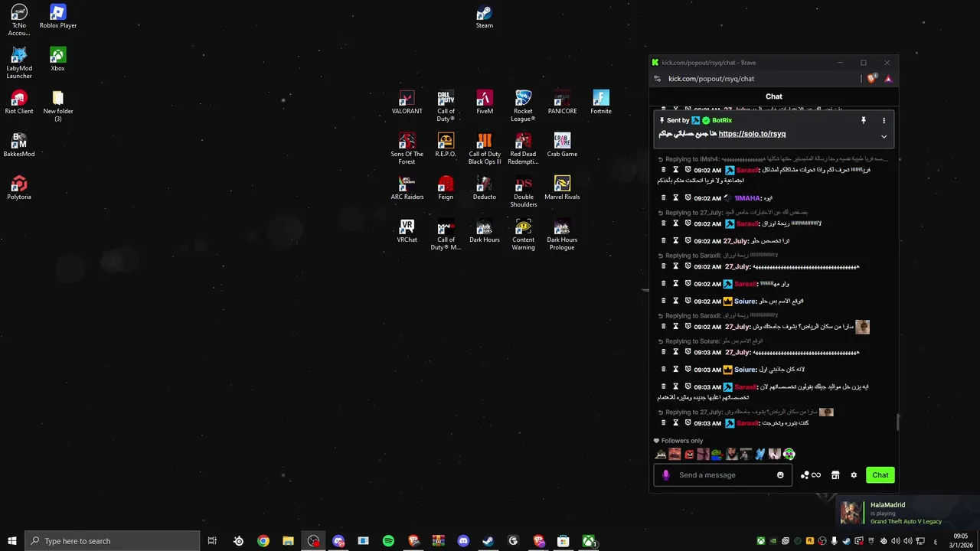Click the Send a message input field
Screen dimensions: 980x551
(723, 475)
